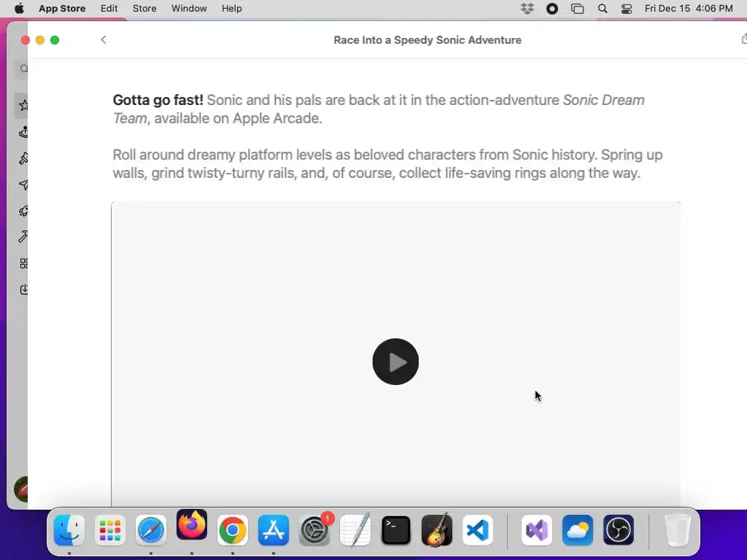Open the Arcade joystick sidebar icon
The image size is (747, 560).
pyautogui.click(x=23, y=132)
